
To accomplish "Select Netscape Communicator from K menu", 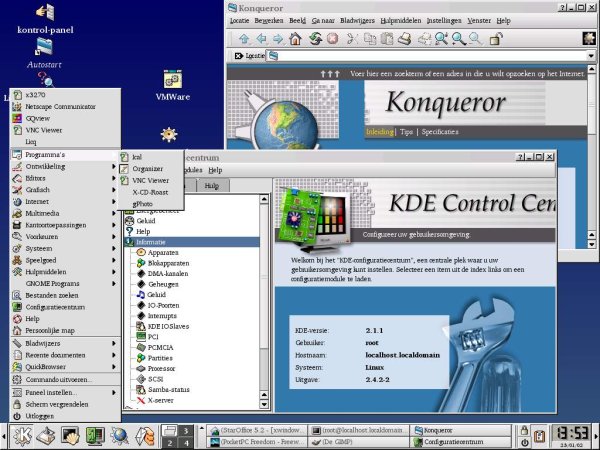I will (x=65, y=107).
